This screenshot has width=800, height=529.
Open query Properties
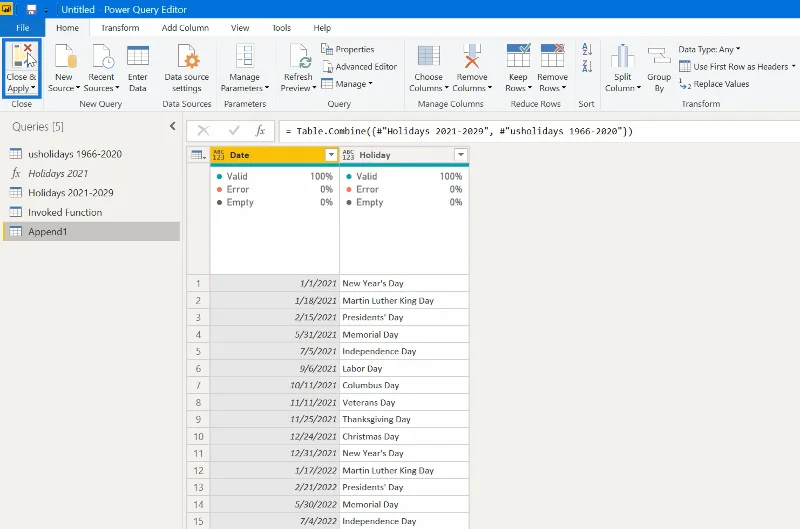click(x=347, y=49)
